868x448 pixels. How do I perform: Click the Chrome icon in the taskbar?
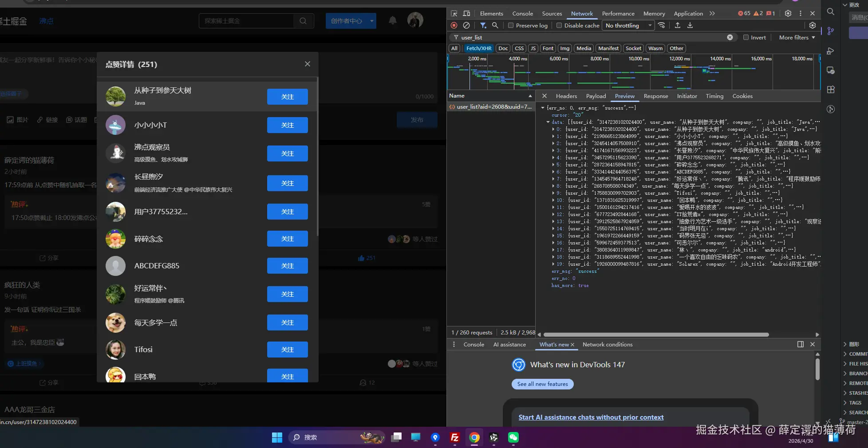(x=474, y=437)
